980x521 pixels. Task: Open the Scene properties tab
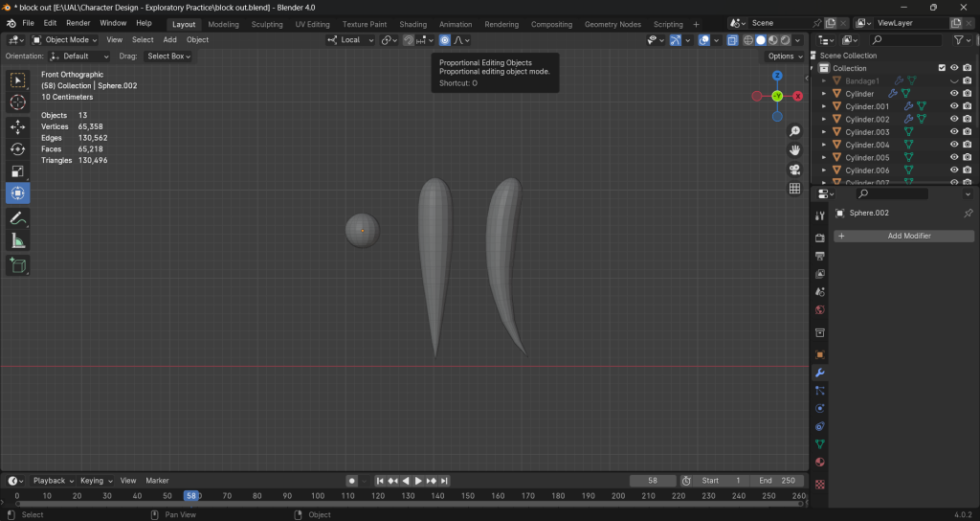coord(820,291)
